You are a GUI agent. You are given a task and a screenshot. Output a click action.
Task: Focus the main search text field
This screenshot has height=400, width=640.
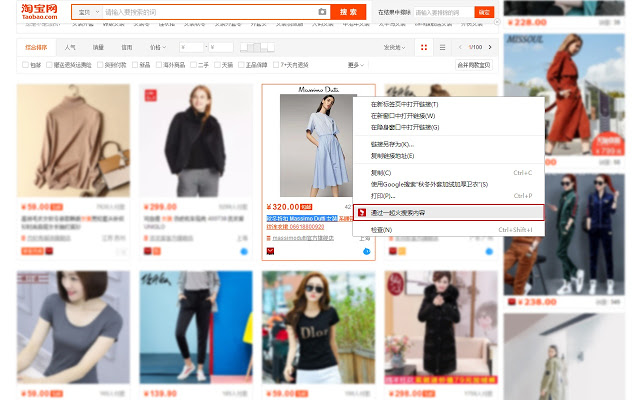pos(210,12)
